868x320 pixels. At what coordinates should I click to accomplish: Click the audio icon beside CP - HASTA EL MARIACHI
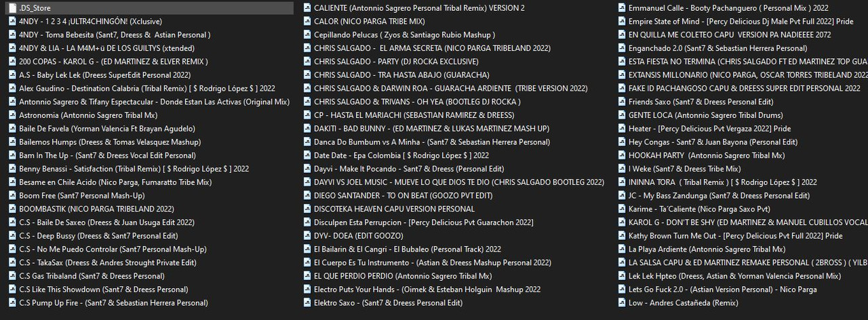point(307,115)
